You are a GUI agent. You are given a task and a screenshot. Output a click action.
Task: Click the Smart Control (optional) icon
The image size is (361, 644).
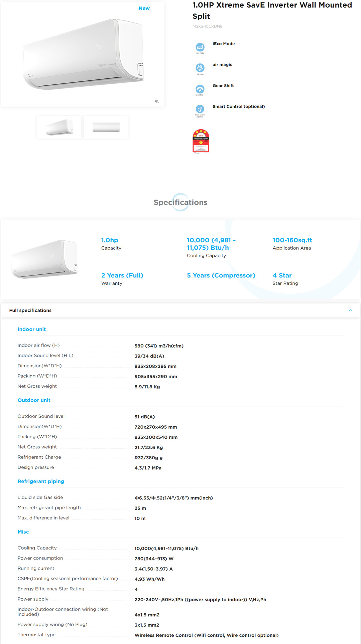pos(200,109)
